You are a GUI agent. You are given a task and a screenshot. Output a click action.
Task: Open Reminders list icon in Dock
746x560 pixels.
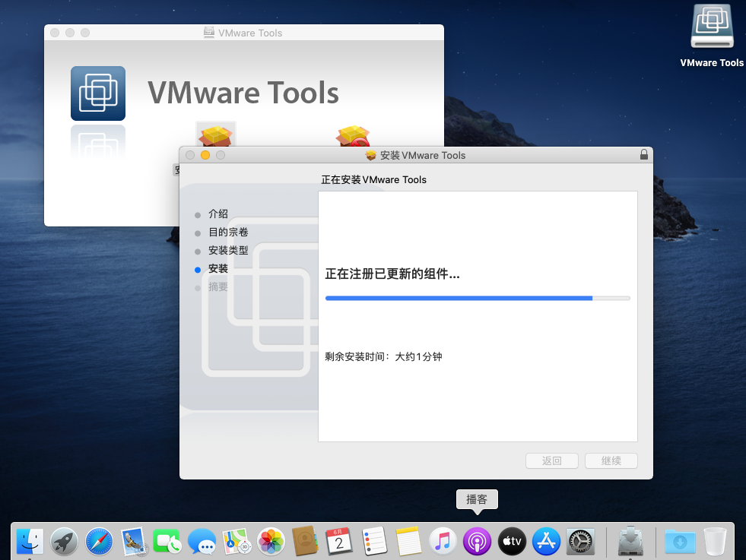click(x=374, y=542)
